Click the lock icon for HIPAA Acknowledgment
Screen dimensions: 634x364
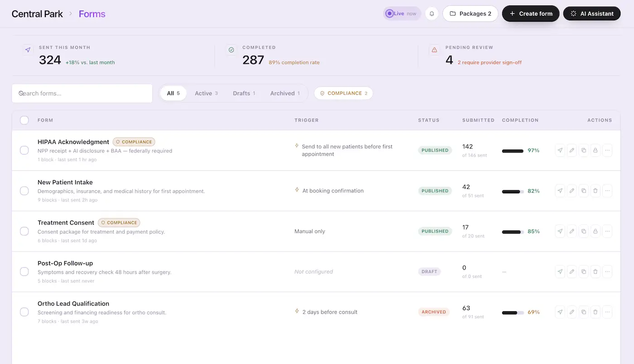click(x=596, y=150)
